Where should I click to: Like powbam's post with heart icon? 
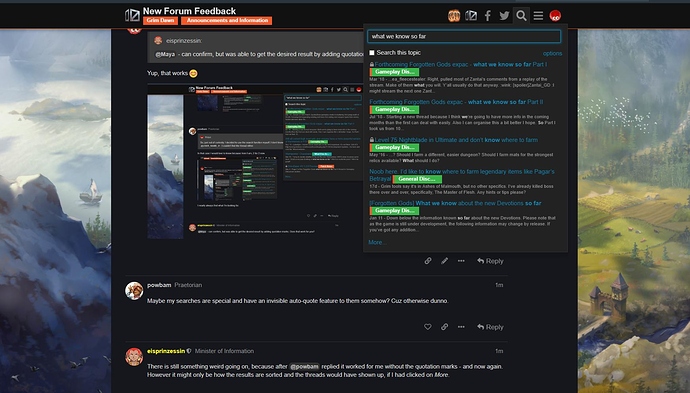[x=427, y=327]
